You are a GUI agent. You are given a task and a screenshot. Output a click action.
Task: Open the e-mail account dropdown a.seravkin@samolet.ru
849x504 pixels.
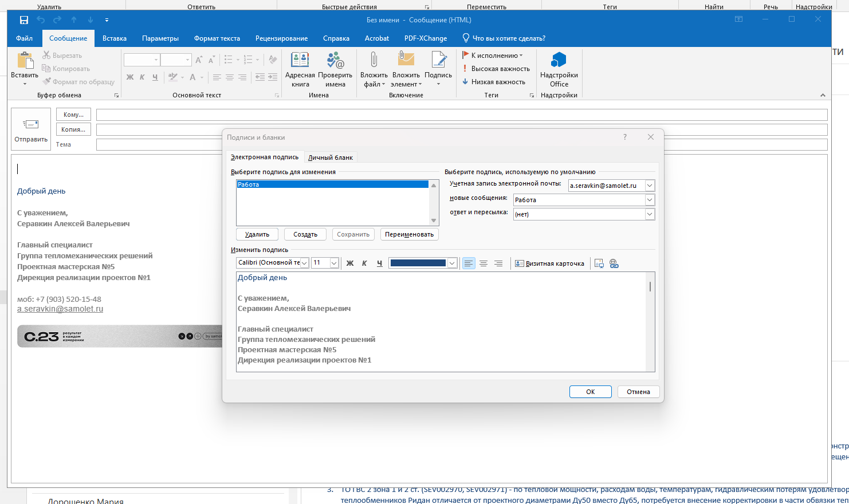point(650,186)
